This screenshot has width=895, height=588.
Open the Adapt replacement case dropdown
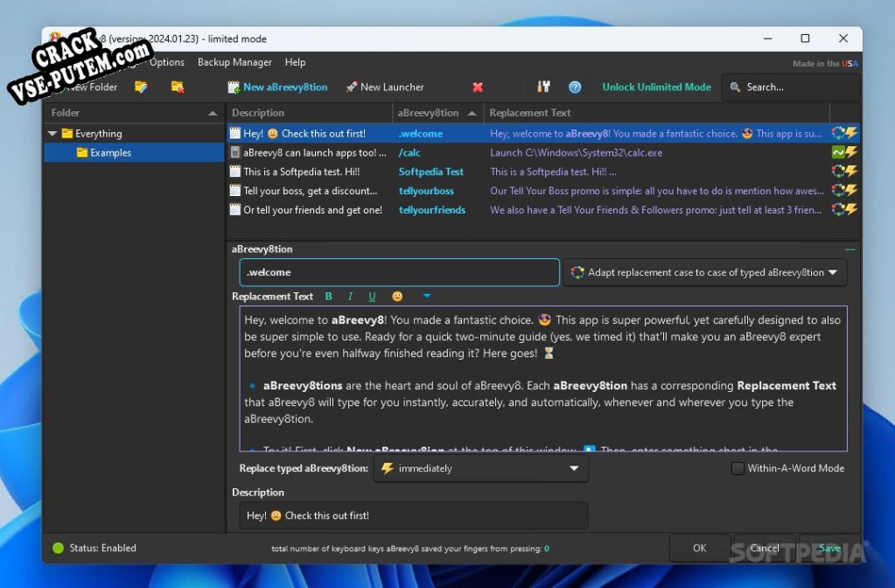point(705,272)
